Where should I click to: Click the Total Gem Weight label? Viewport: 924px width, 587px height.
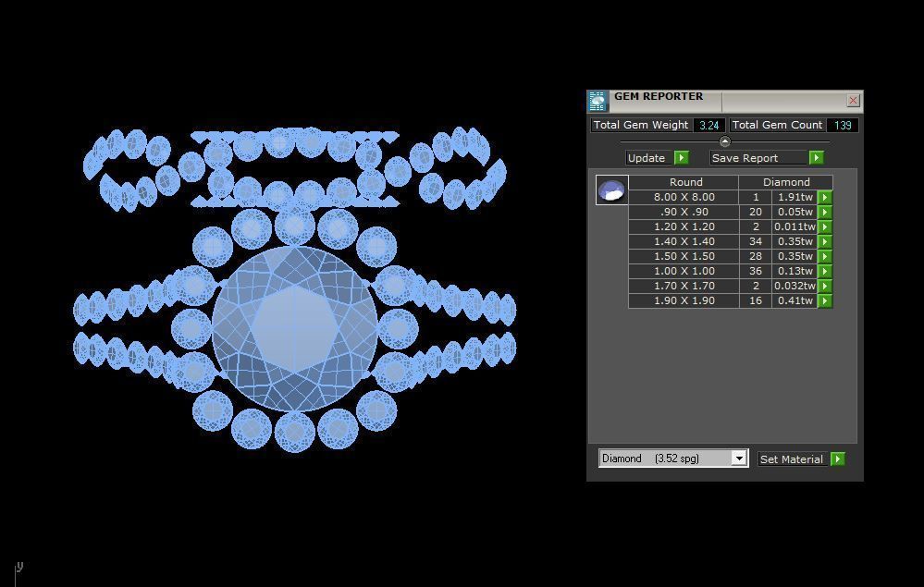[x=641, y=125]
